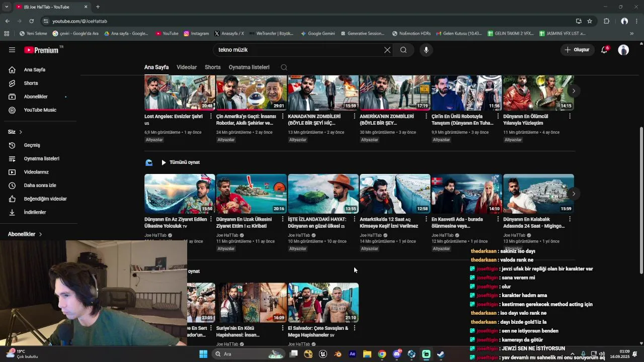644x362 pixels.
Task: Play 'İŞTE İZLANDA'DAKİ HAYAT' video thumbnail
Action: click(x=323, y=194)
